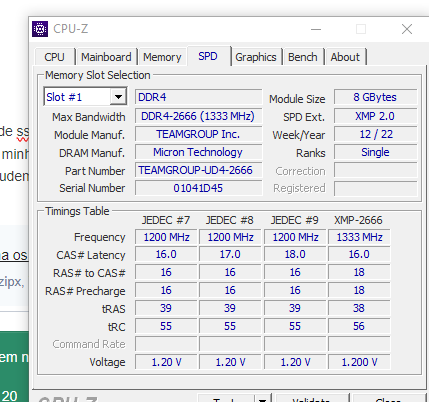
Task: Click the Slot #1 dropdown arrow
Action: (x=118, y=97)
